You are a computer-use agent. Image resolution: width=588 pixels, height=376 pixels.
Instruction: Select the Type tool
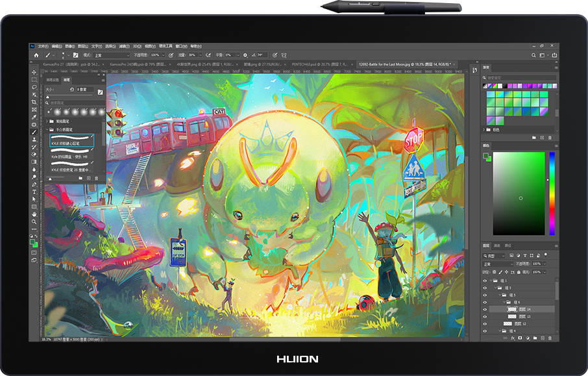[34, 192]
